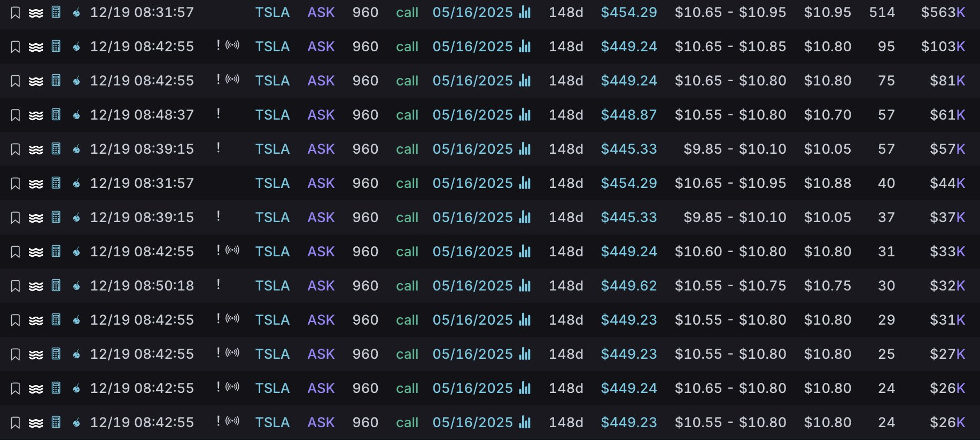Viewport: 980px width, 440px height.
Task: Click the waves icon in the $81K row
Action: pyautogui.click(x=36, y=81)
